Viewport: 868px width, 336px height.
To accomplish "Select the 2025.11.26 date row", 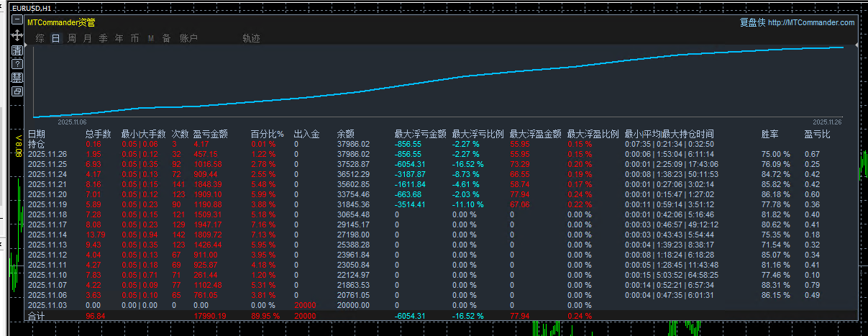I will click(47, 154).
